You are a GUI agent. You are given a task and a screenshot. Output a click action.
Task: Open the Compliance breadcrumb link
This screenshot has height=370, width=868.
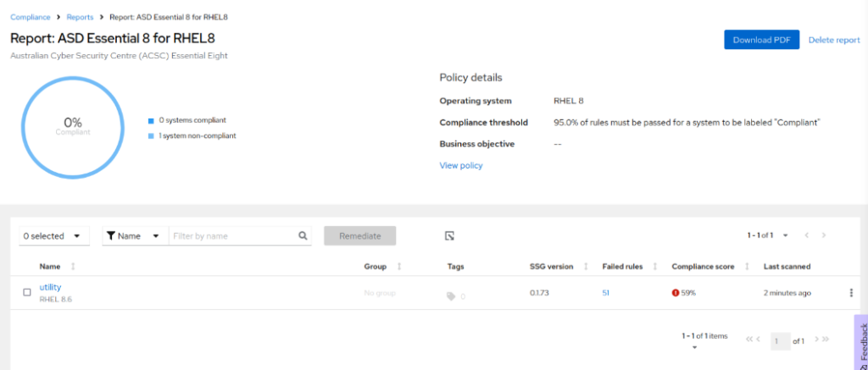30,17
